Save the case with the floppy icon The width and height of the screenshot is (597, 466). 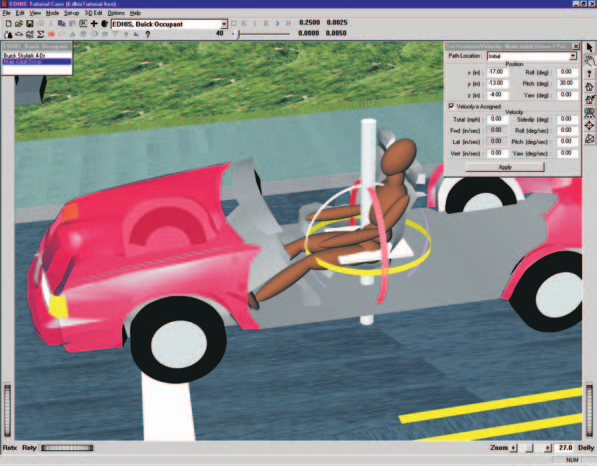pyautogui.click(x=29, y=24)
